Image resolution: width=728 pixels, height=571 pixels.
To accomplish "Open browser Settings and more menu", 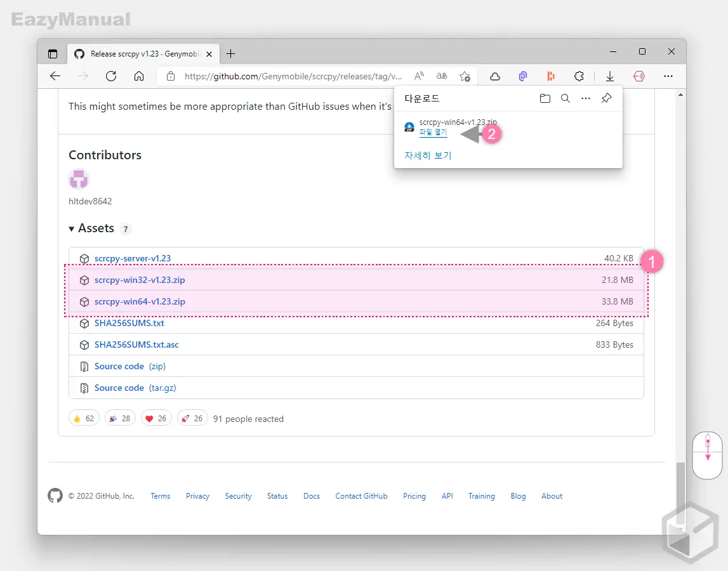I will (668, 76).
